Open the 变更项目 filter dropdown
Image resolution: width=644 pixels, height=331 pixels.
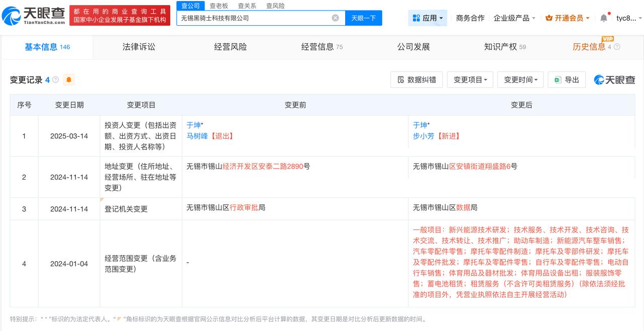[x=470, y=79]
